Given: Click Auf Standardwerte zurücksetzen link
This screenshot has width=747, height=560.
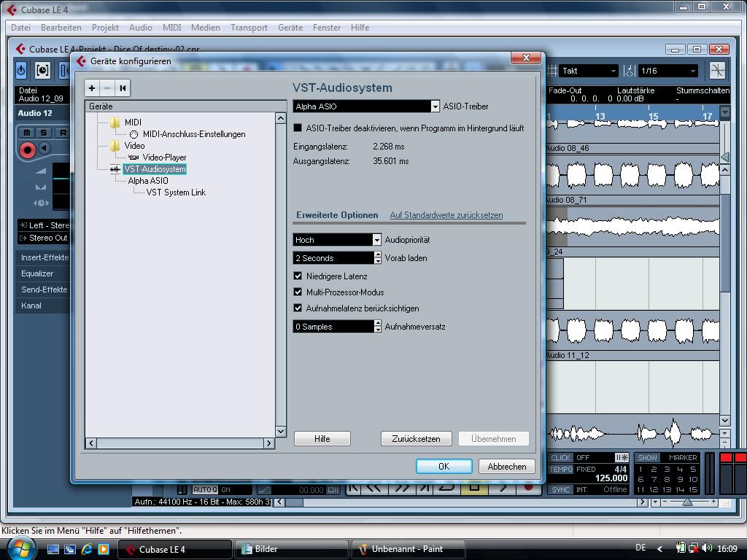Looking at the screenshot, I should pyautogui.click(x=446, y=215).
